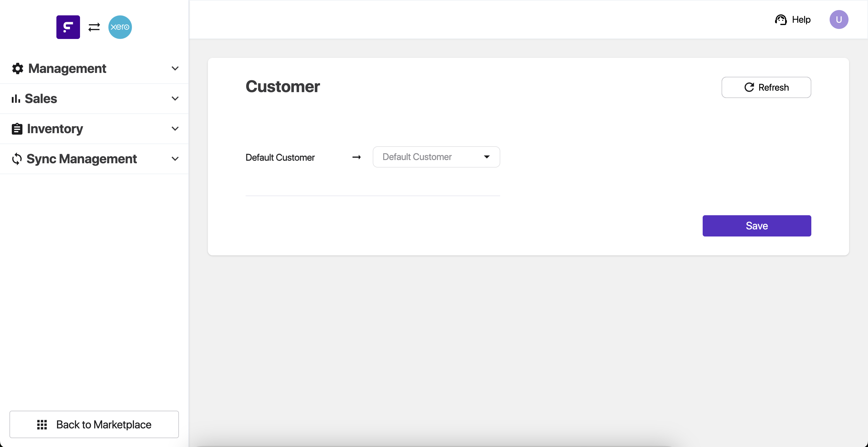Screen dimensions: 868x447
Task: Expand the Sync Management chevron
Action: [175, 159]
